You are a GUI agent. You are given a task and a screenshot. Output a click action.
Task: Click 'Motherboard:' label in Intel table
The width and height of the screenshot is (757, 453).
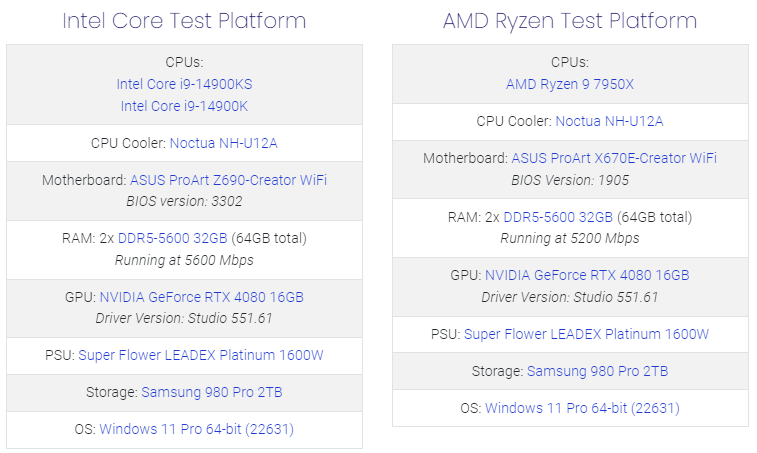tap(84, 180)
